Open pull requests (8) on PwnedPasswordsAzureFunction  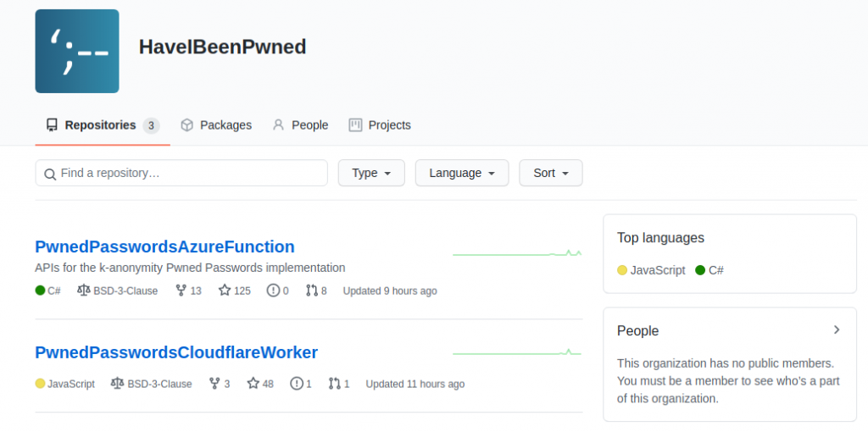tap(316, 291)
